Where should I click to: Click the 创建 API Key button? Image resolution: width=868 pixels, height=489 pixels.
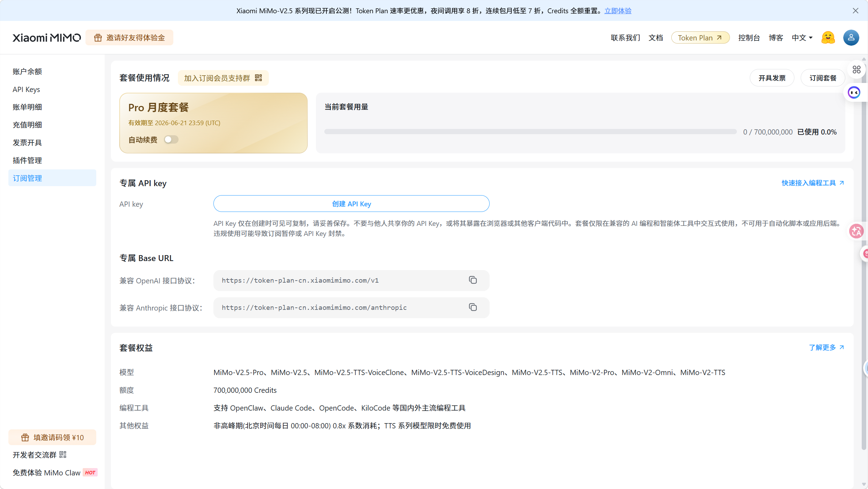(x=352, y=204)
